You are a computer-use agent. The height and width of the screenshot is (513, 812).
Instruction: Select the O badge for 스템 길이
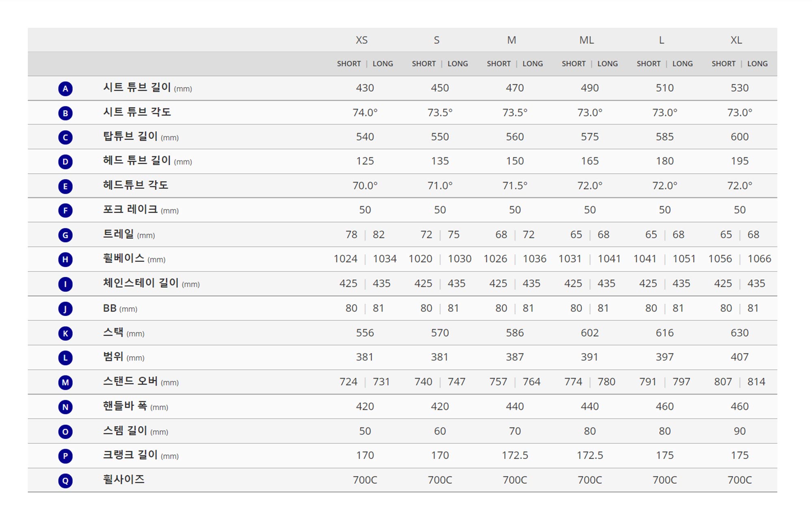(65, 431)
